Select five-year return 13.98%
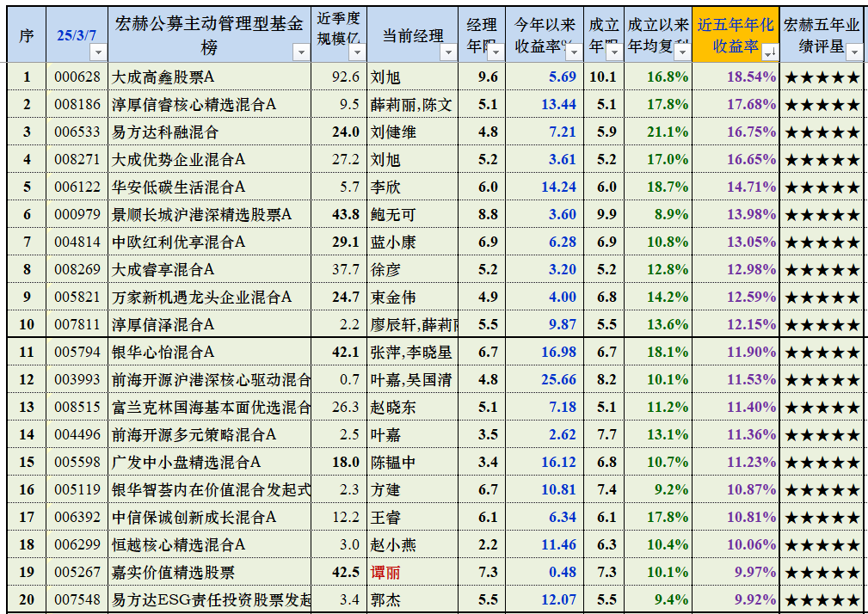The height and width of the screenshot is (614, 868). 751,215
